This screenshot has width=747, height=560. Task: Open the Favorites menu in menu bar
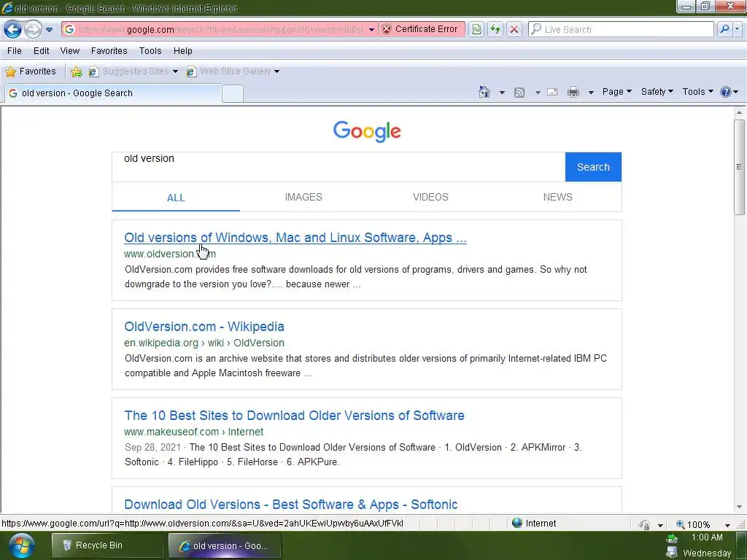pos(109,51)
